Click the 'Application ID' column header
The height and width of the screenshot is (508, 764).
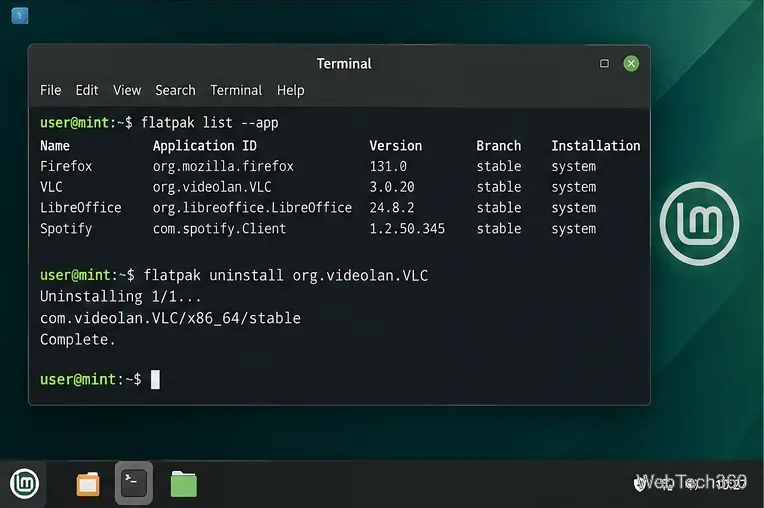(x=205, y=146)
